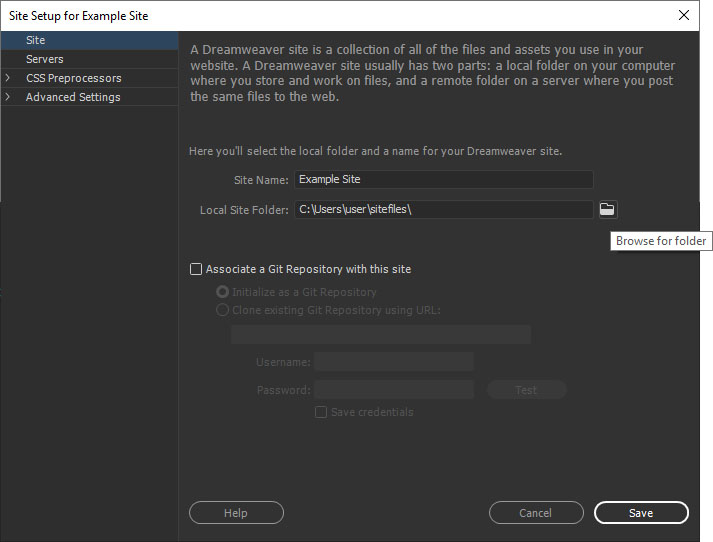Select Initialize as a Git Repository option
Screen dimensions: 713x542
[222, 292]
